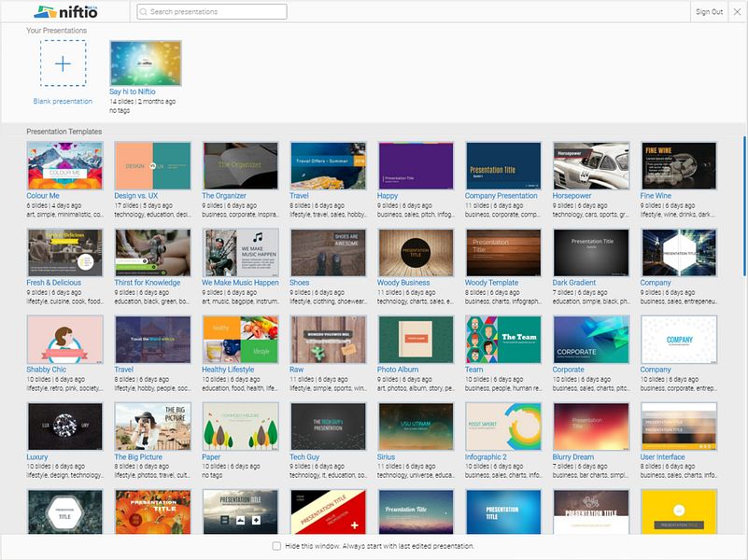Click the Say hi to Niftio title link
The width and height of the screenshot is (748, 560).
[133, 91]
